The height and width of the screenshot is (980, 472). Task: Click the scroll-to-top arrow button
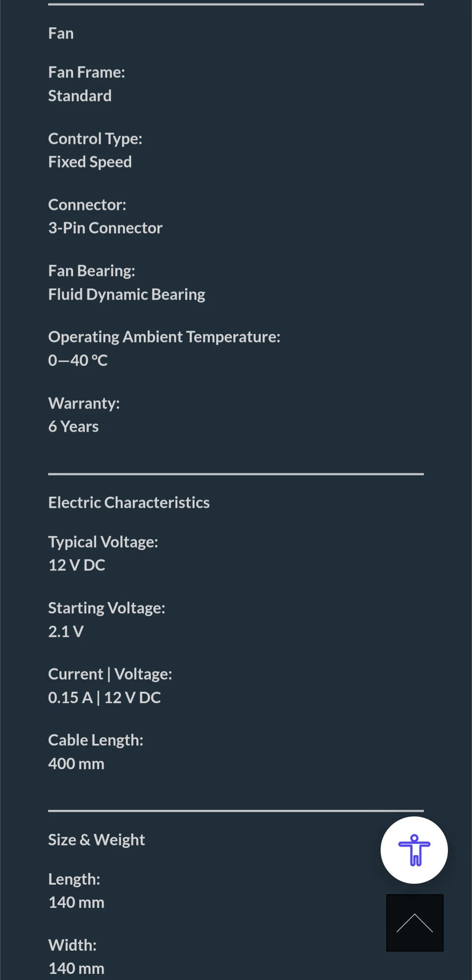[415, 923]
